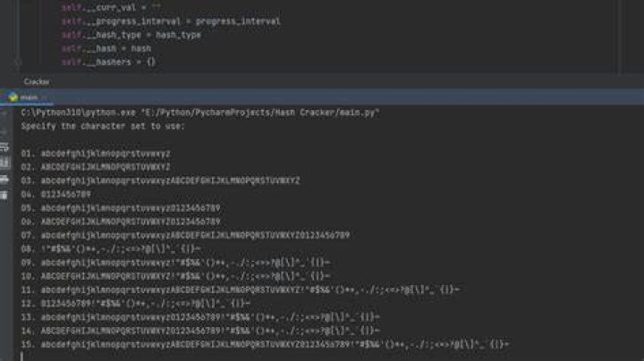Click the Cracker breadcrumb label
The height and width of the screenshot is (361, 644).
pyautogui.click(x=36, y=81)
